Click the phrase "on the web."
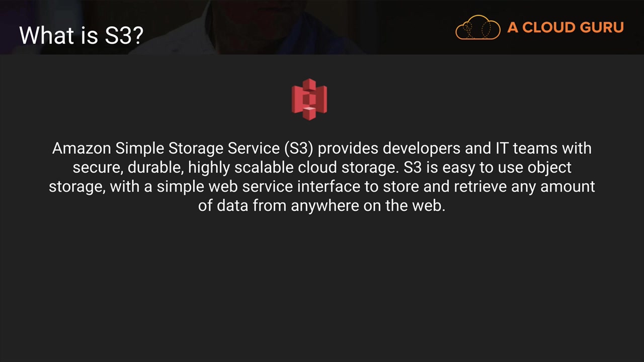644x362 pixels. click(x=405, y=206)
